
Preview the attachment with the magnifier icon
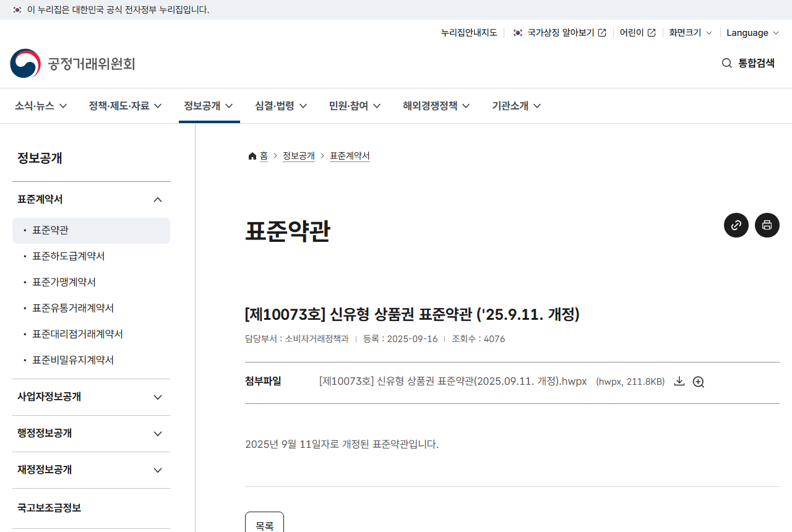coord(699,382)
